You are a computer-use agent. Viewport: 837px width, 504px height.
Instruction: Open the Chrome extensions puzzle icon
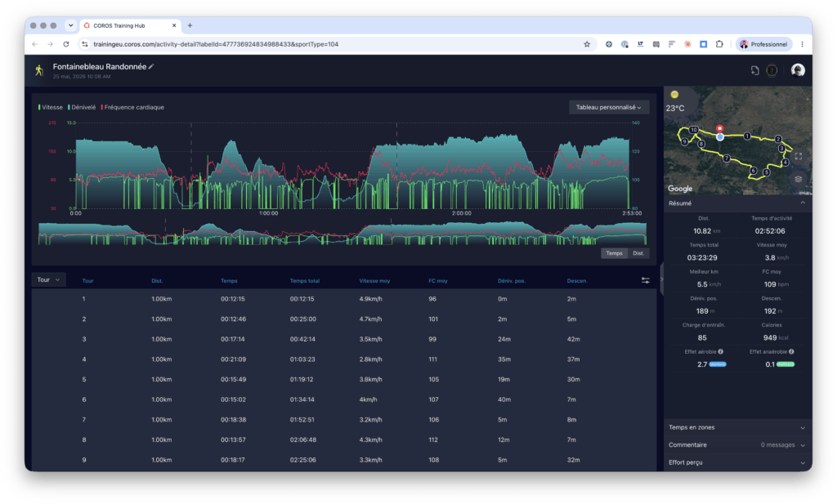coord(719,44)
